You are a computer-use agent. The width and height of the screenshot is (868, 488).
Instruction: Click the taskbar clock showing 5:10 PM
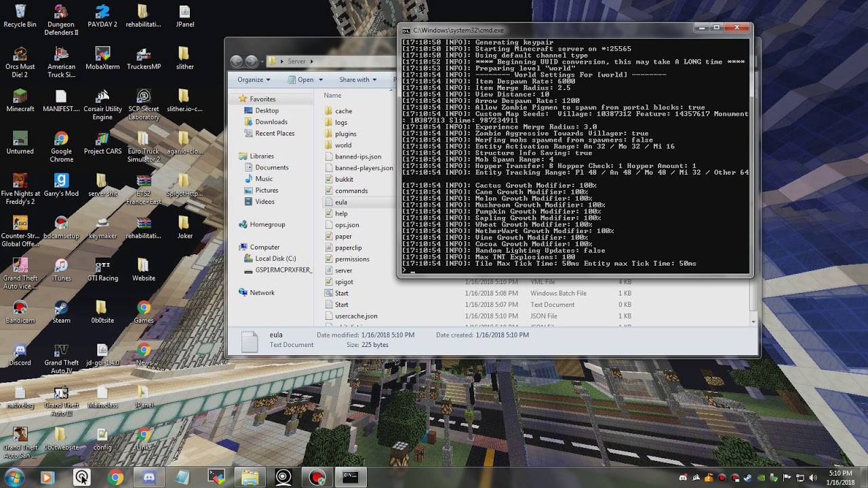click(x=841, y=477)
